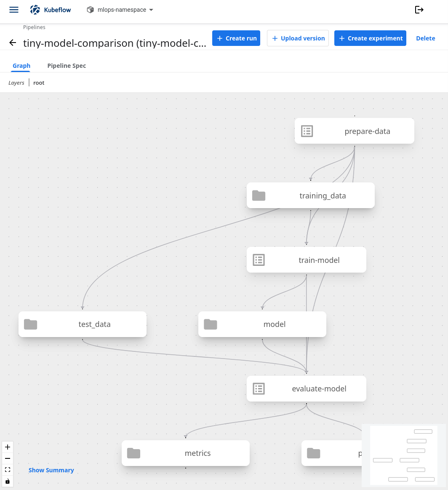This screenshot has width=448, height=490.
Task: Click Create run button
Action: coord(236,38)
